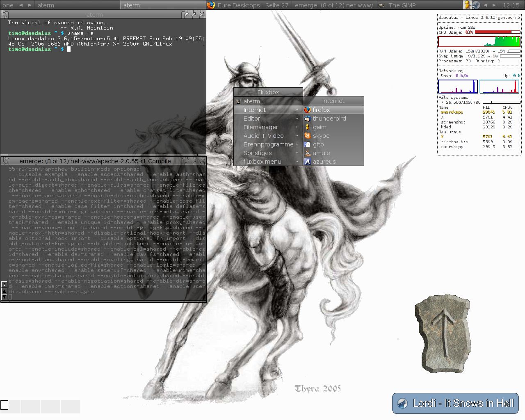Switch to the first aterm toolbar entry
525x420 pixels.
77,5
